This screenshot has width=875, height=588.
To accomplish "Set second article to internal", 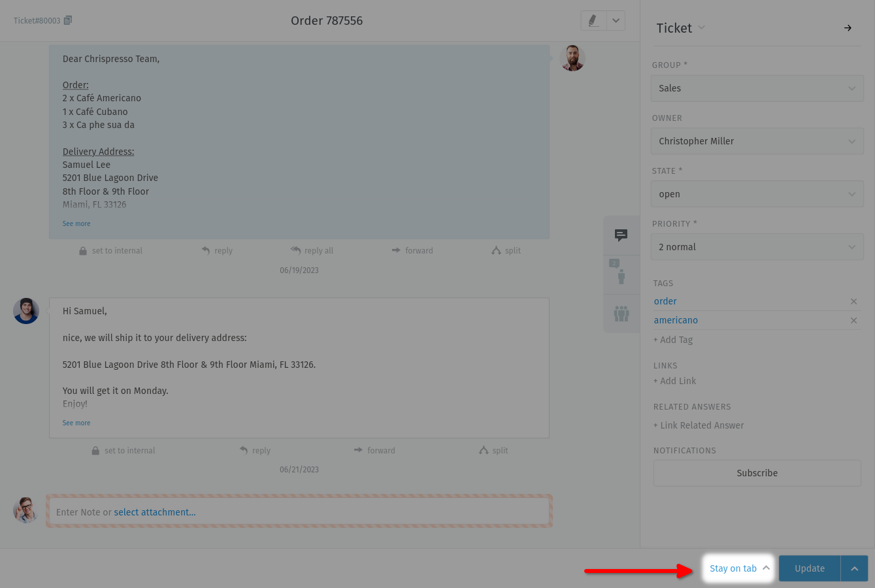I will tap(124, 451).
